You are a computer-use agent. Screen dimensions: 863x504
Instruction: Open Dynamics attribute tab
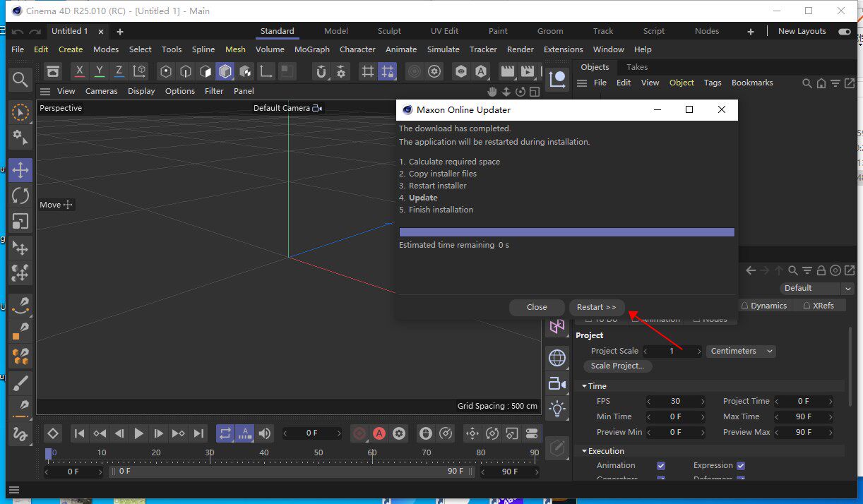point(763,306)
